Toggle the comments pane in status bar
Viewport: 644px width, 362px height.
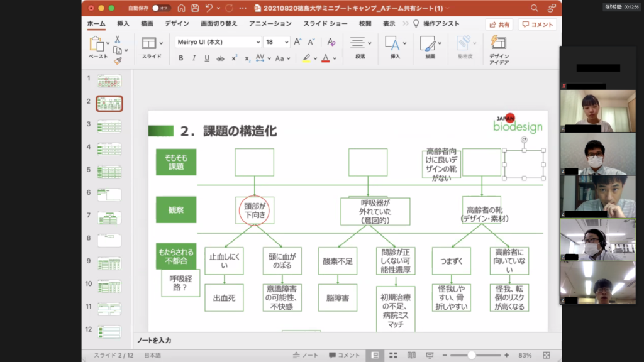click(x=344, y=356)
